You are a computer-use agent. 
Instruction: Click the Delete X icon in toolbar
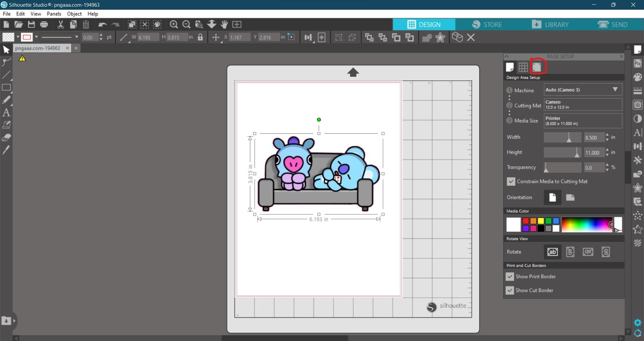471,38
